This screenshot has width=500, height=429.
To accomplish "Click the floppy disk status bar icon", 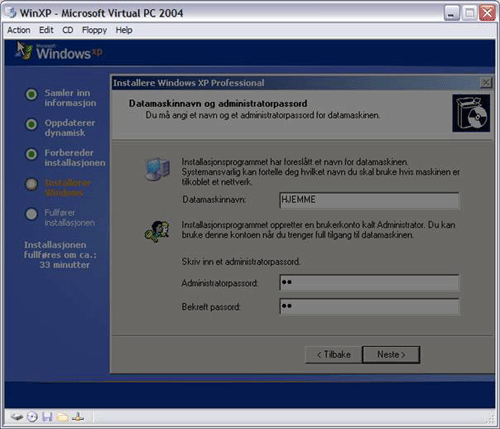I will click(x=47, y=417).
